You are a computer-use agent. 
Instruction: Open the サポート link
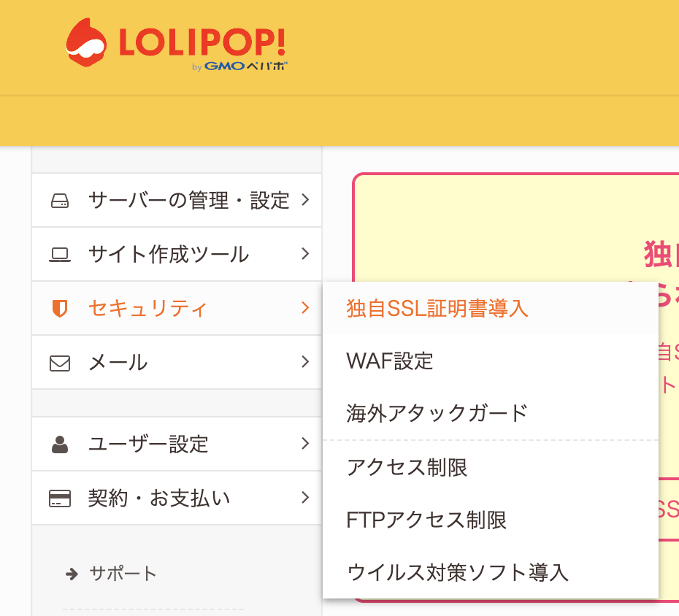point(123,574)
